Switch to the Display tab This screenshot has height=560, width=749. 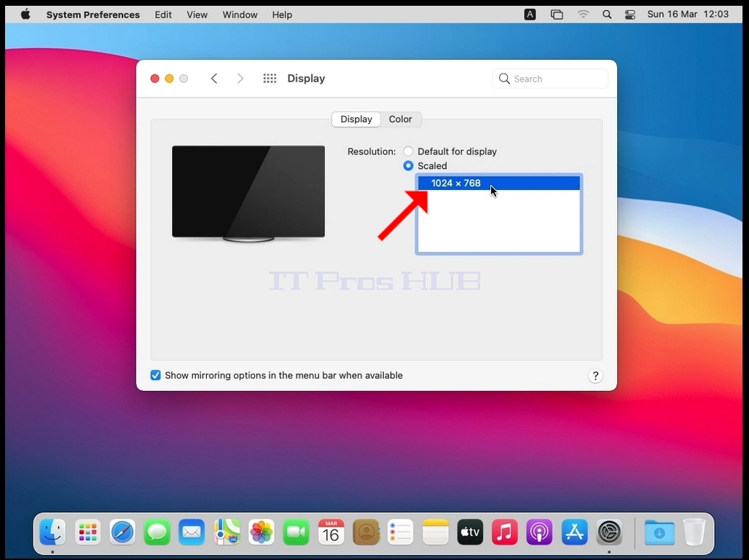pos(356,119)
